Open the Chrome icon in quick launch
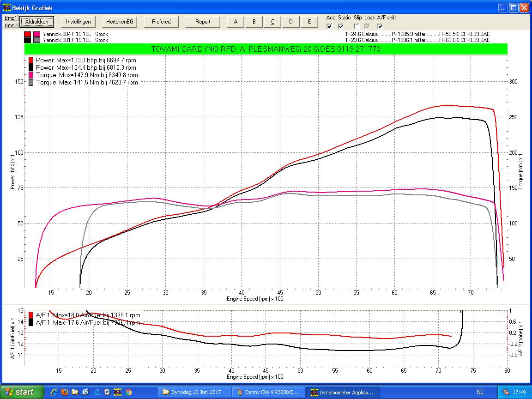 [128, 392]
